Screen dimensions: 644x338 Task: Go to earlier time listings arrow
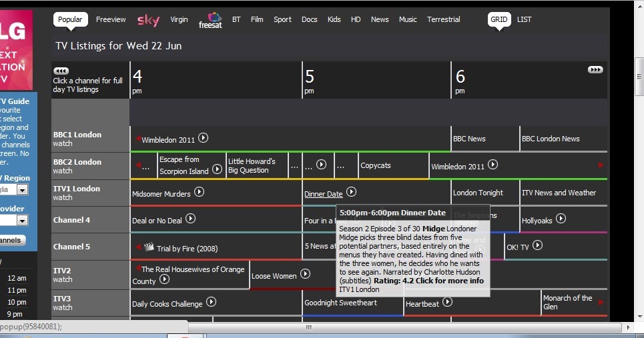[61, 71]
